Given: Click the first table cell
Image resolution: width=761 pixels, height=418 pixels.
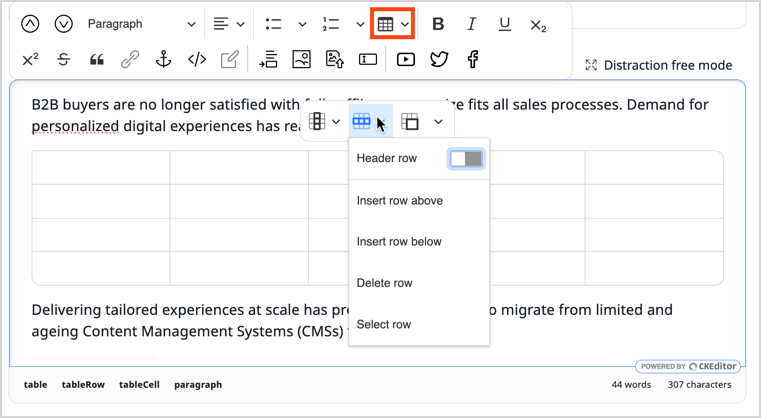Looking at the screenshot, I should pos(100,168).
